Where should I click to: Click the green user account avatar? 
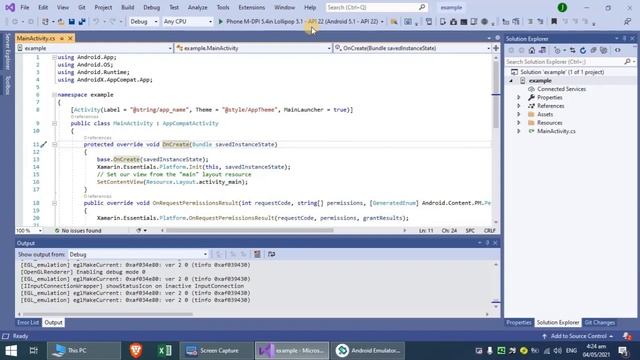tap(562, 7)
